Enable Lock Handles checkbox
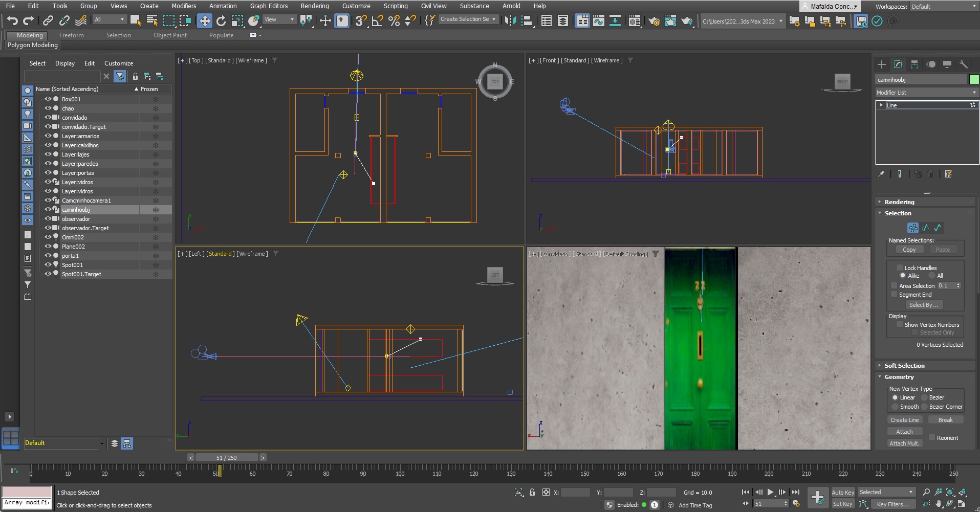Viewport: 980px width, 512px height. [899, 268]
